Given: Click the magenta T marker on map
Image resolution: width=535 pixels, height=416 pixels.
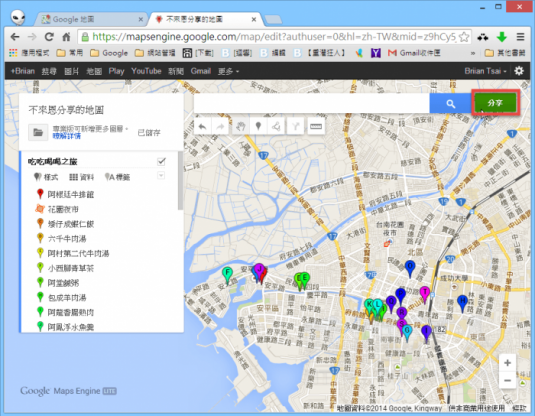Looking at the screenshot, I should tap(424, 294).
